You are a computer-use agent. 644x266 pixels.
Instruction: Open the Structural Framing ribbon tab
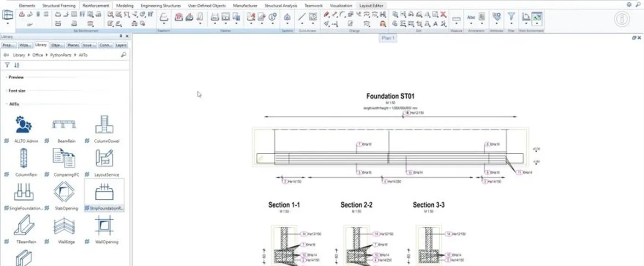(59, 6)
